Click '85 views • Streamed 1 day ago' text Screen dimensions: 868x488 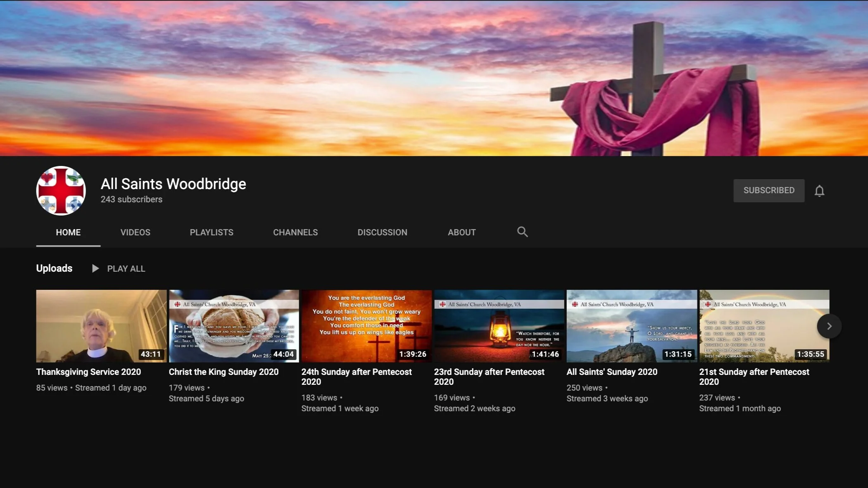[x=91, y=388]
